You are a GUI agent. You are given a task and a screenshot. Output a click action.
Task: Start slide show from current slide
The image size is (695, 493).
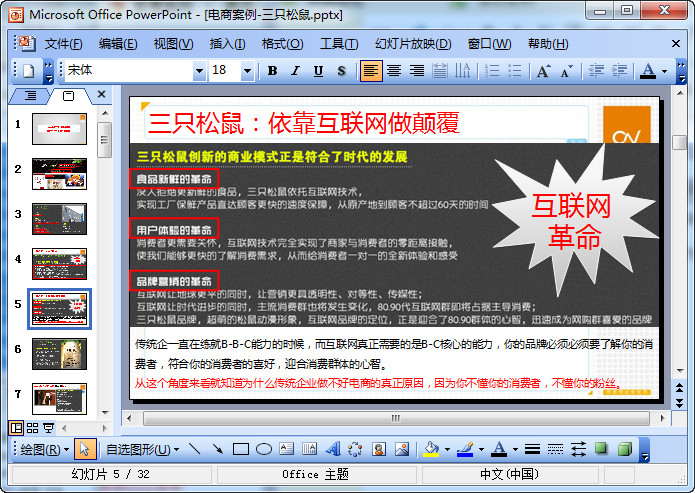pos(48,428)
